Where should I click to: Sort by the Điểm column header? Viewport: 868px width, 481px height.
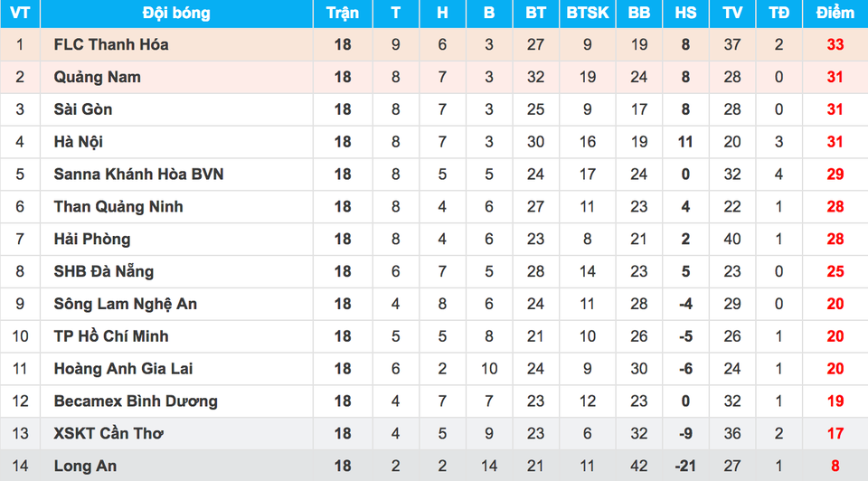click(x=835, y=13)
